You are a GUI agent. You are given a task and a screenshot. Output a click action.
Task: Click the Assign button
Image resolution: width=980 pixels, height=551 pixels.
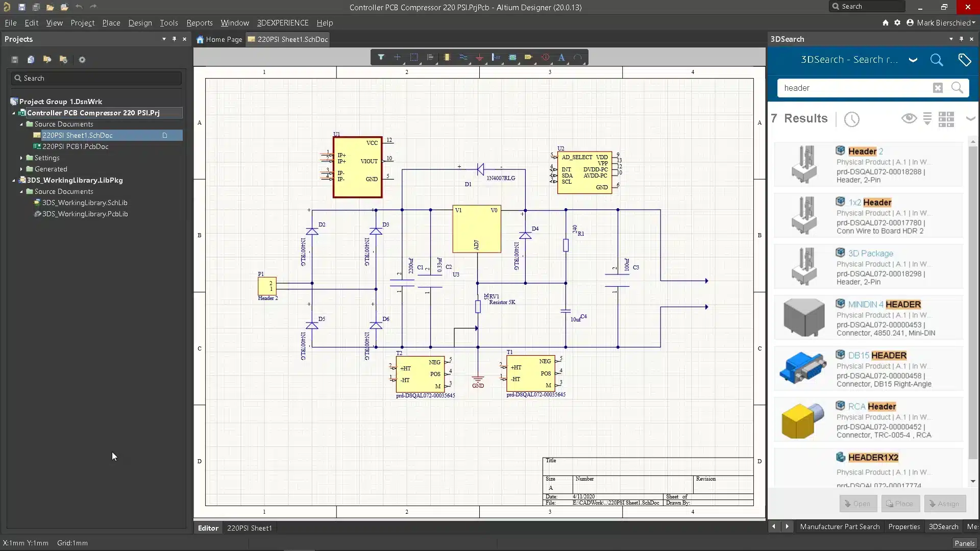coord(945,504)
